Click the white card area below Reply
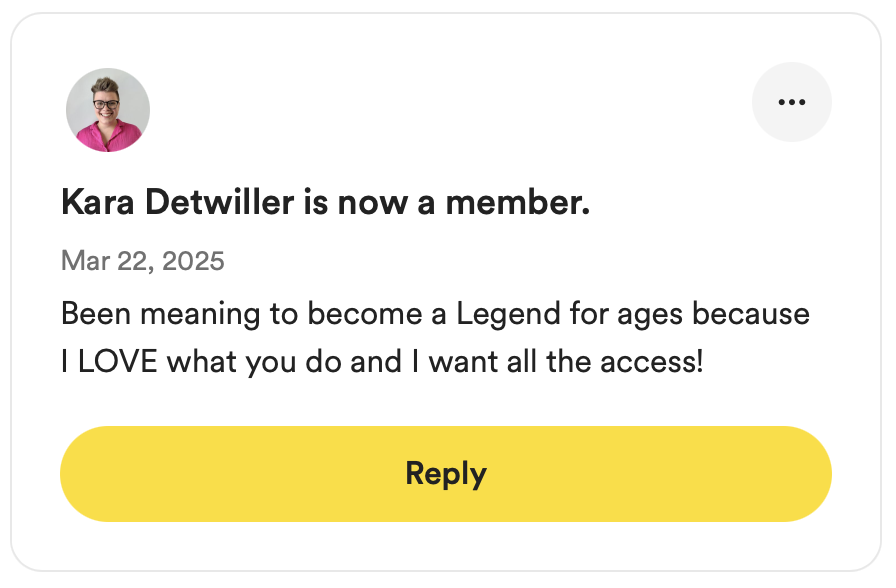 (446, 546)
